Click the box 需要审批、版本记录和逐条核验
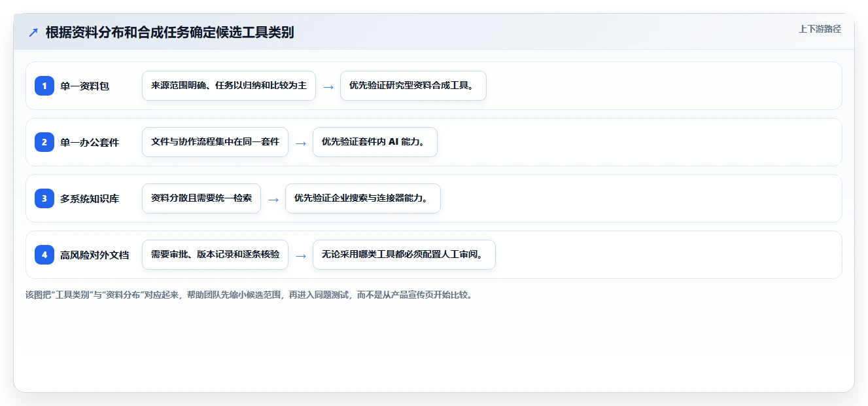Image resolution: width=868 pixels, height=406 pixels. point(215,255)
